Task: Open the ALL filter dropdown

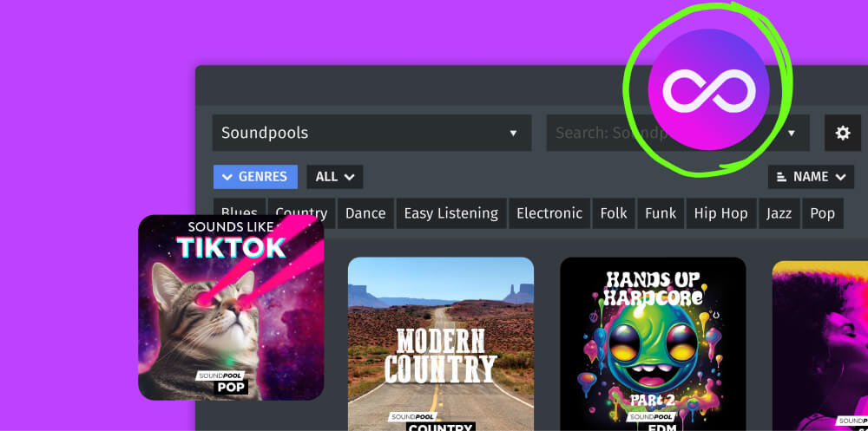Action: [335, 177]
